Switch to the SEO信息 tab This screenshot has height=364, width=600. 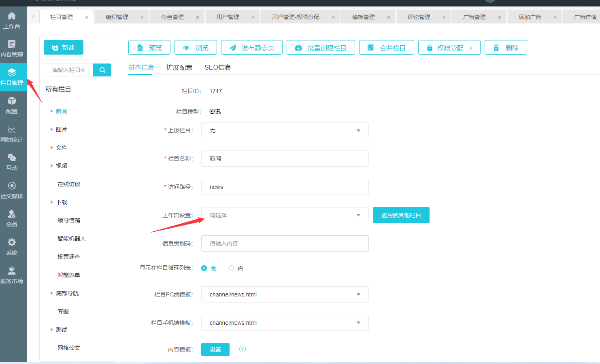pos(218,67)
